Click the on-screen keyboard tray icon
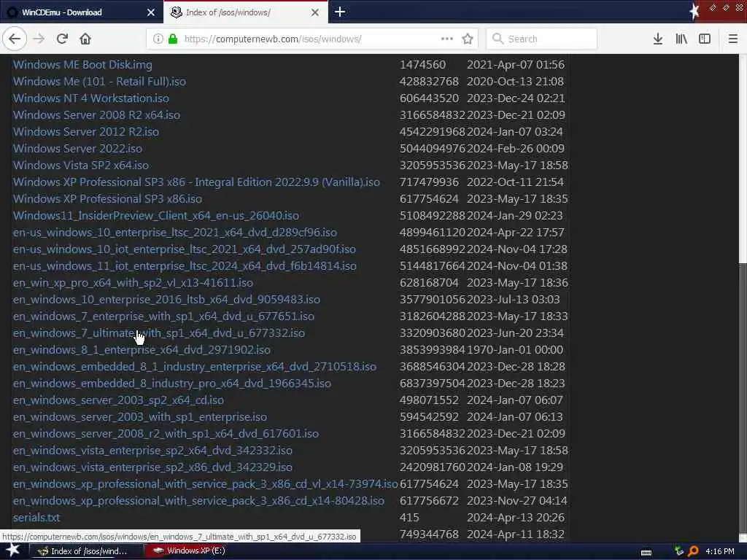747x560 pixels. click(646, 553)
